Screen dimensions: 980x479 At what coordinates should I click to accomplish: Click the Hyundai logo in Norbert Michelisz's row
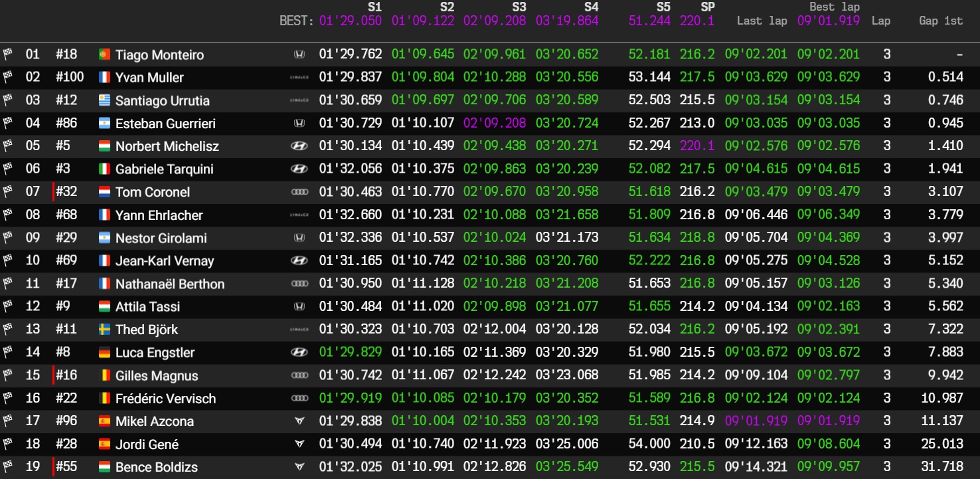coord(299,146)
